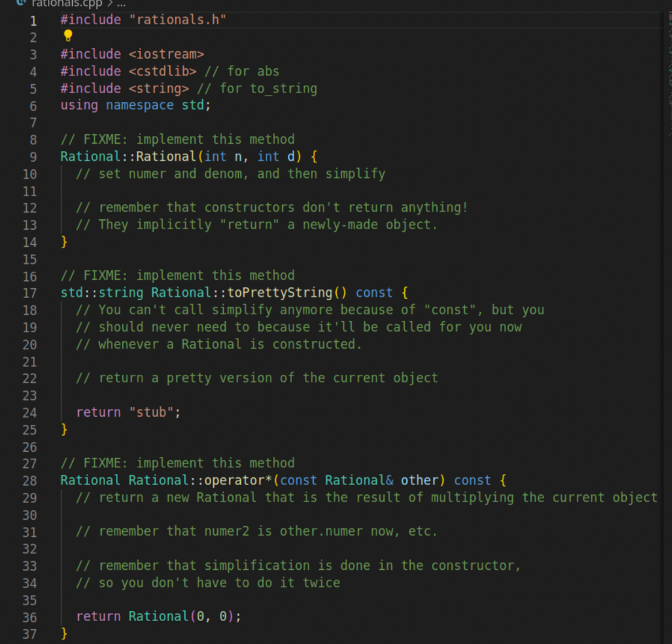Click comment 'return a pretty version of the current object'
The height and width of the screenshot is (644, 672).
[257, 377]
